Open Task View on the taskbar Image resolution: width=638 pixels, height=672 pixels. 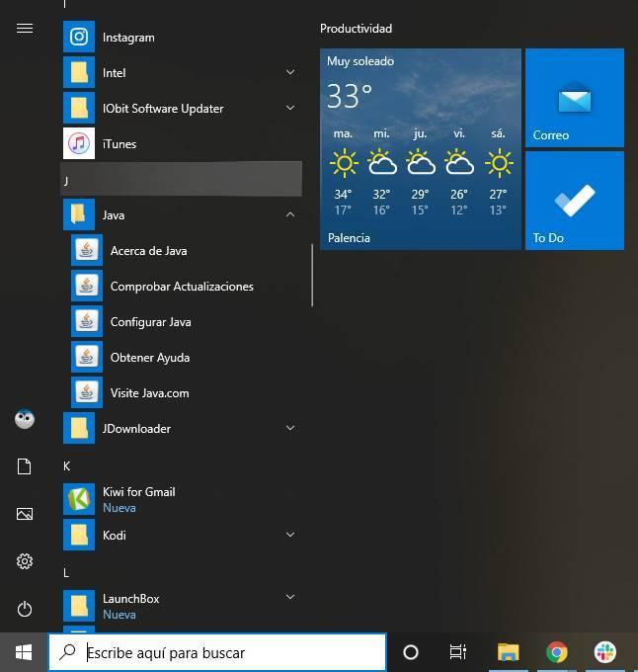tap(457, 652)
